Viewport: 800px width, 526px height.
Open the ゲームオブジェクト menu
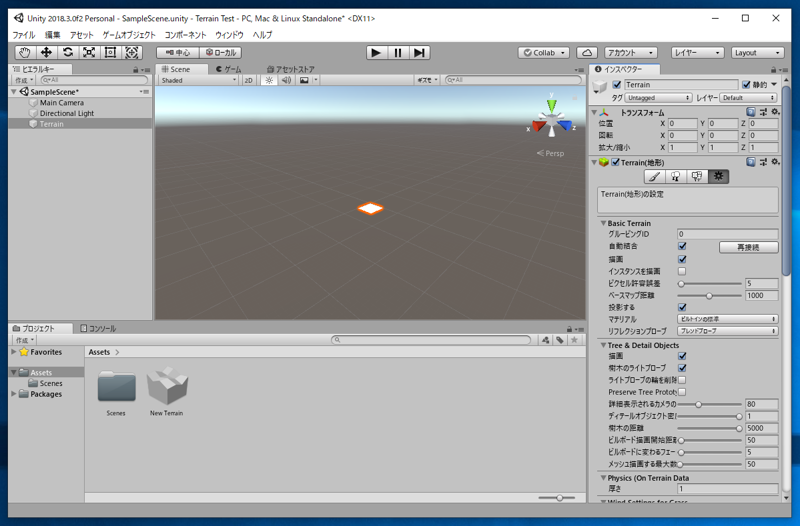click(129, 35)
